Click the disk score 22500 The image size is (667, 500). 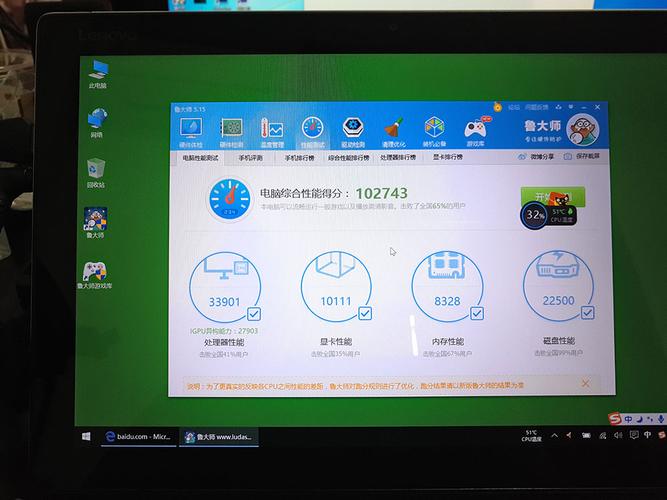[559, 301]
